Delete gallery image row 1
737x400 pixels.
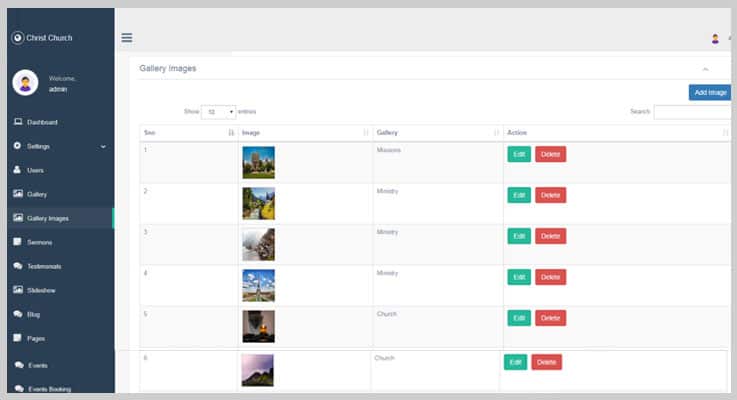click(550, 154)
